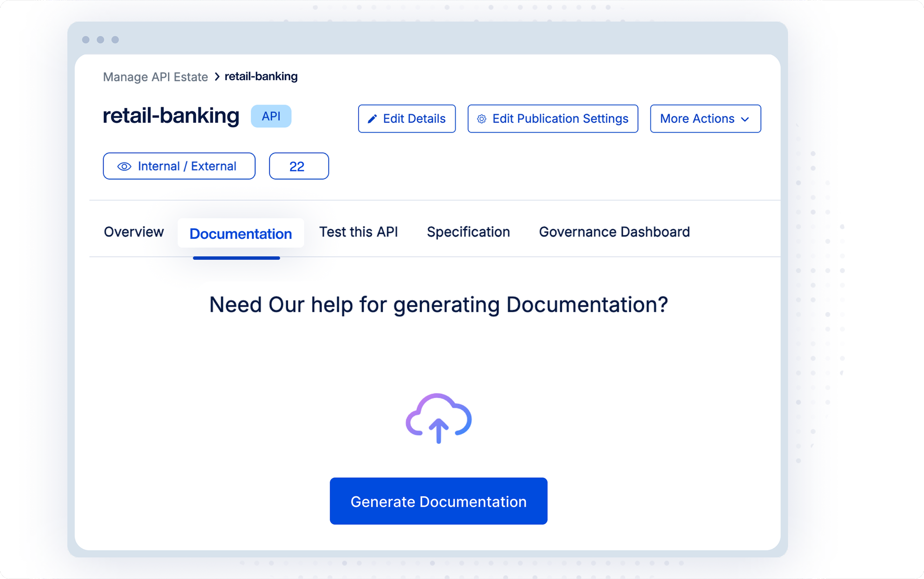Click the breadcrumb chevron separator

tap(217, 77)
